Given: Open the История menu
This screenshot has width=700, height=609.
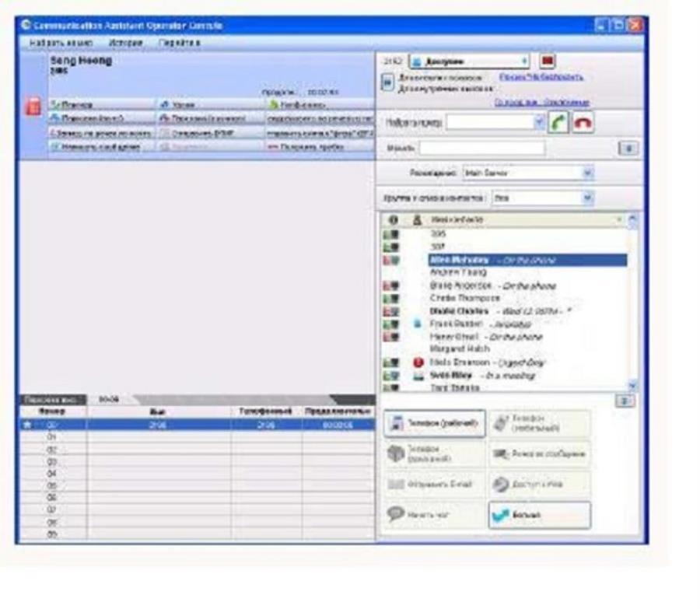Looking at the screenshot, I should pos(124,41).
